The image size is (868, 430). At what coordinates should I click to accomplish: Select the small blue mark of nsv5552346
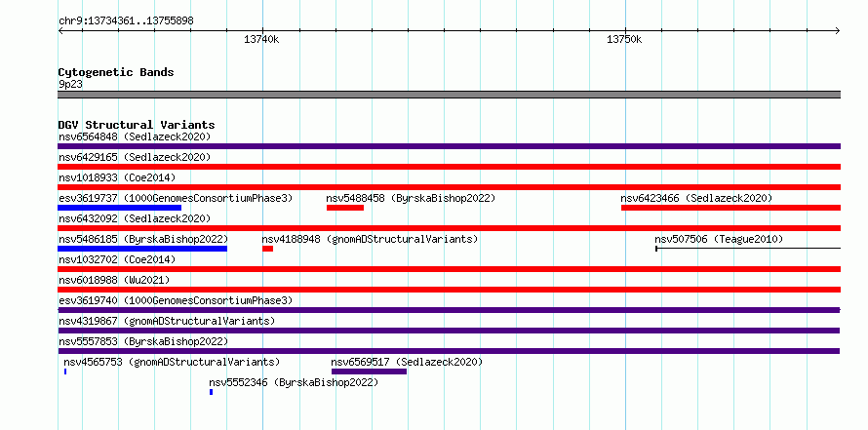click(211, 392)
